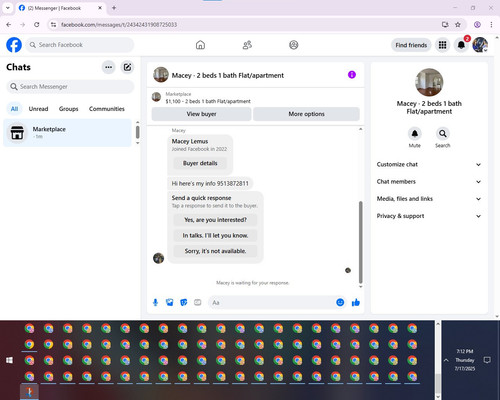This screenshot has width=500, height=400.
Task: Open the Marketplace chat in list
Action: point(68,133)
